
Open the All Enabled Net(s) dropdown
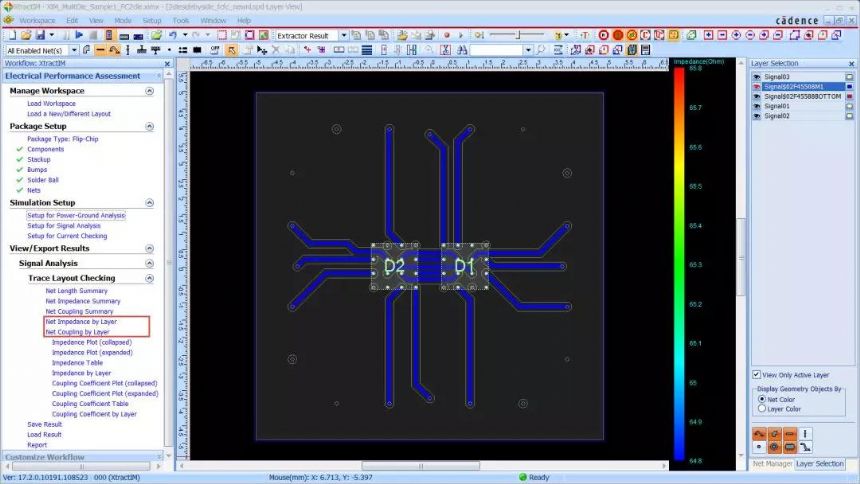click(x=74, y=50)
